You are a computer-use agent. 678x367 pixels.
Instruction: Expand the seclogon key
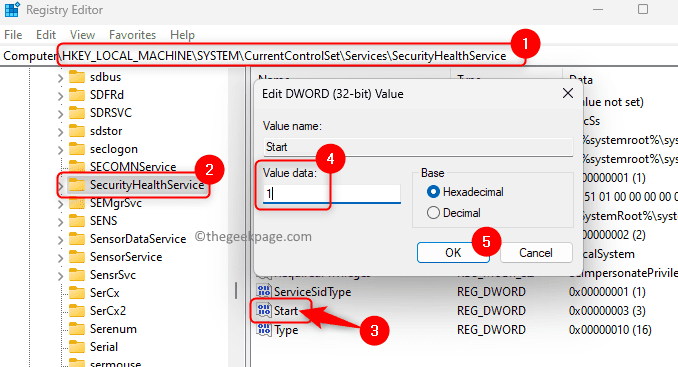61,150
